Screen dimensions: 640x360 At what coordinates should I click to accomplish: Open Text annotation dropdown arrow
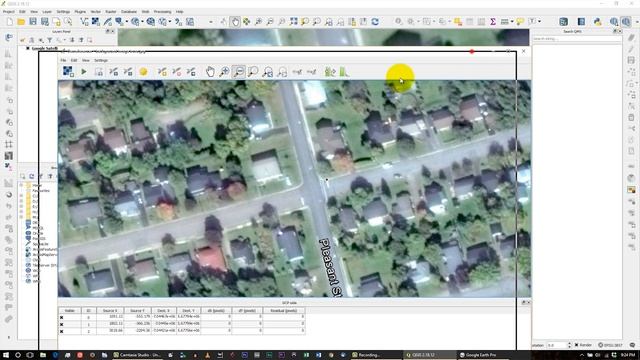tap(540, 22)
